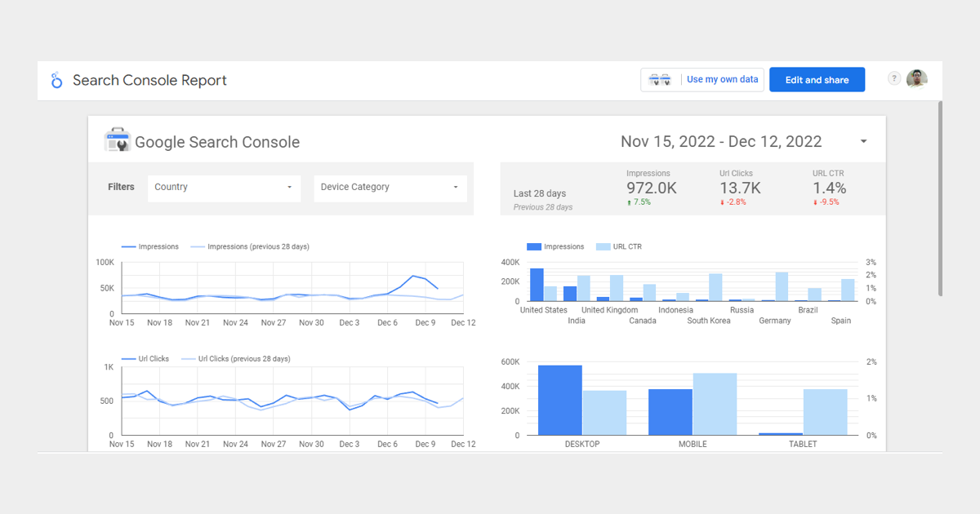Image resolution: width=980 pixels, height=514 pixels.
Task: Click the Google Search Console heading
Action: tap(217, 142)
